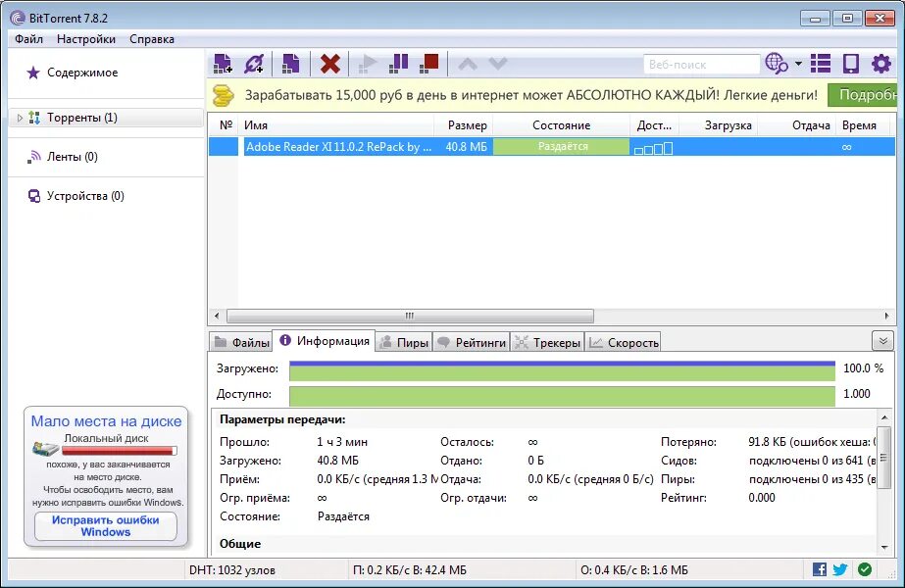This screenshot has height=588, width=905.
Task: Click the 40.8 МБ size cell
Action: click(x=466, y=147)
